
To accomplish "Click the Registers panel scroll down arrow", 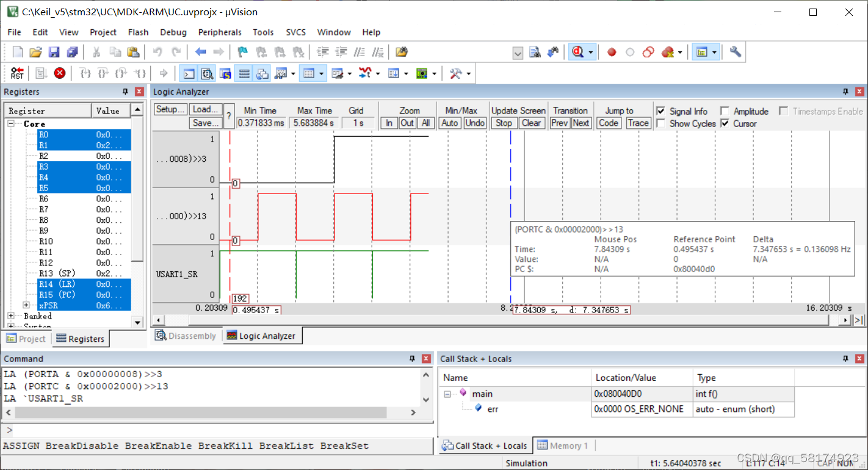I will (x=137, y=322).
